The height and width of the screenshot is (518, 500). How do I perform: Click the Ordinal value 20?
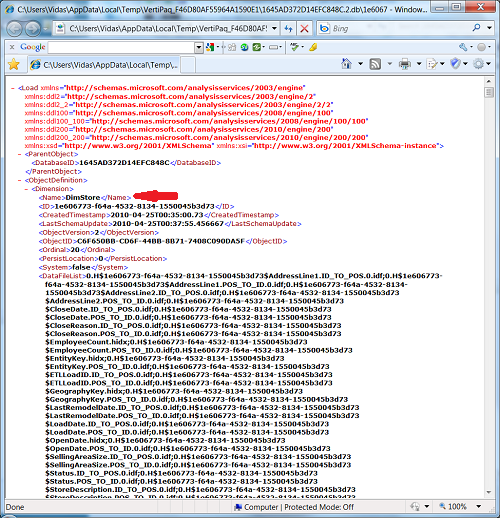pyautogui.click(x=75, y=250)
